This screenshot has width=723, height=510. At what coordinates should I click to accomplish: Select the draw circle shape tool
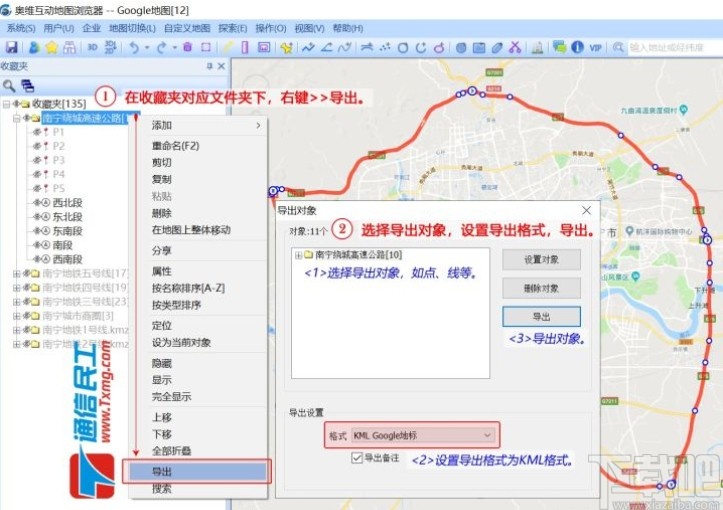(x=403, y=47)
